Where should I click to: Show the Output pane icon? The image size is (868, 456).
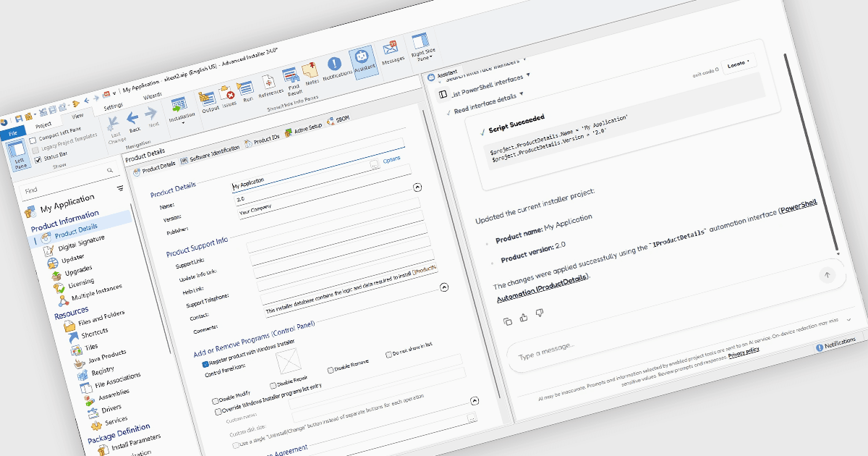point(208,99)
